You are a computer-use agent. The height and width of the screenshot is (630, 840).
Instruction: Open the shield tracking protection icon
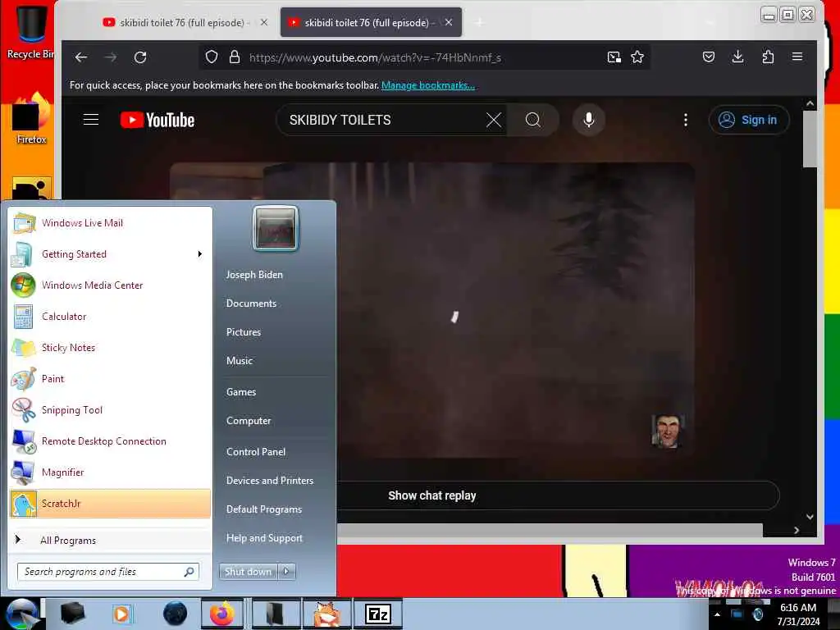(212, 57)
